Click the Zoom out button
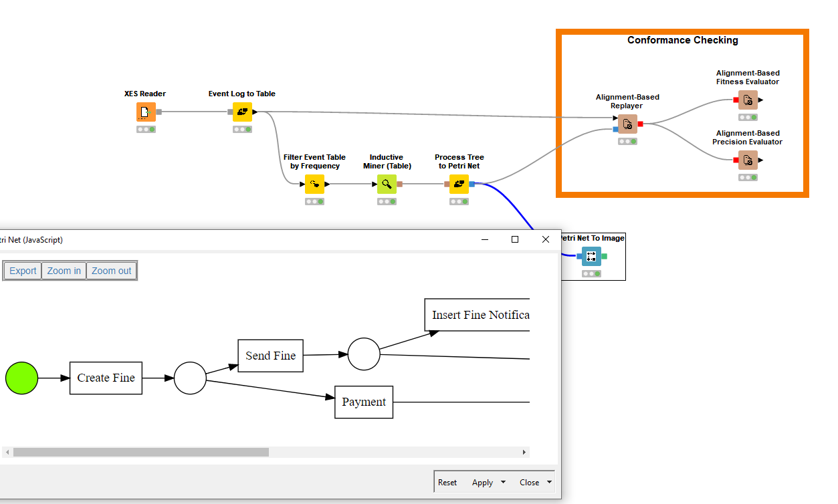This screenshot has height=504, width=838. pos(111,270)
